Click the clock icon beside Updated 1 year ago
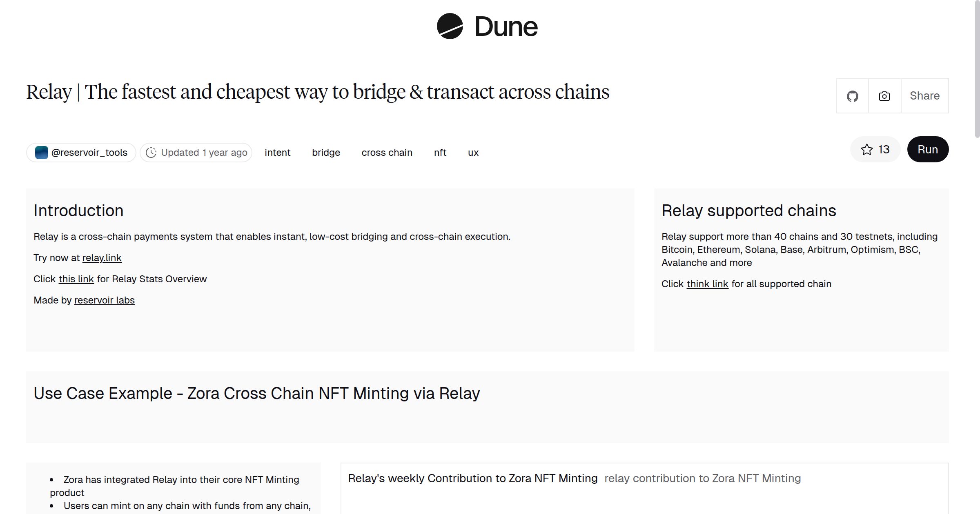Viewport: 980px width, 514px height. [x=151, y=152]
